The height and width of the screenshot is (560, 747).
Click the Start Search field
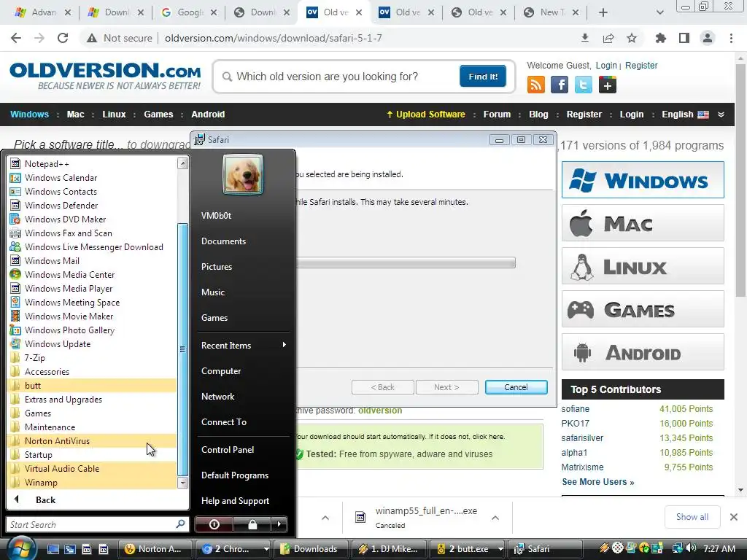(x=97, y=524)
